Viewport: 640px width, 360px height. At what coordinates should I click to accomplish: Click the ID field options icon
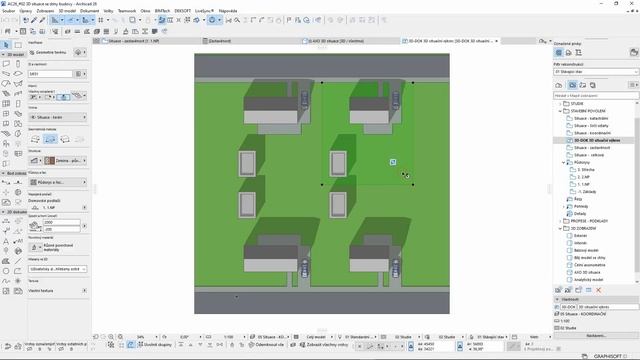point(78,74)
